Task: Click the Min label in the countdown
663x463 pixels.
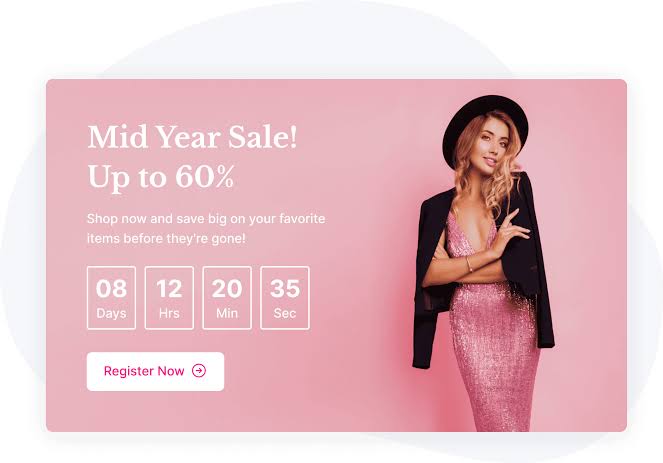Action: tap(227, 313)
